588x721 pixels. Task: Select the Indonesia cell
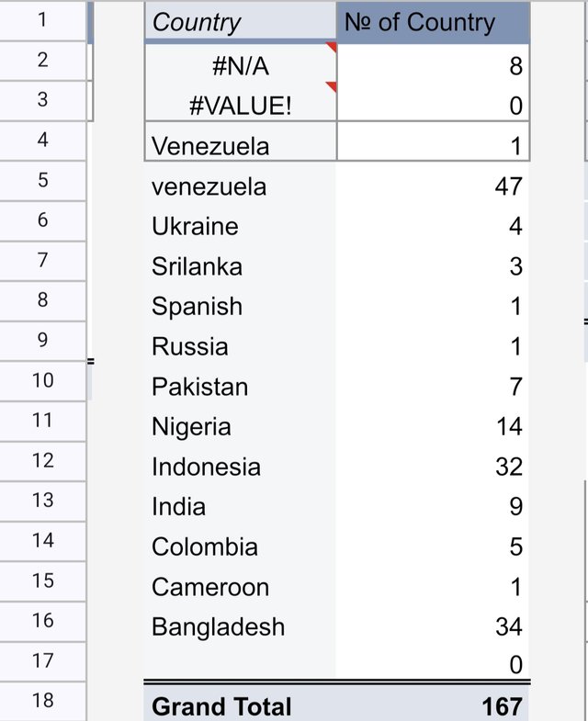tap(240, 467)
